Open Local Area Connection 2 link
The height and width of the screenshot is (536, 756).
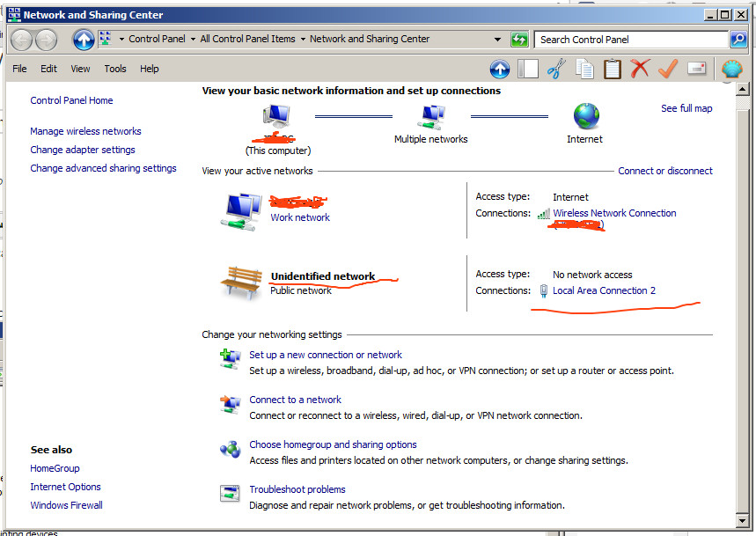604,290
